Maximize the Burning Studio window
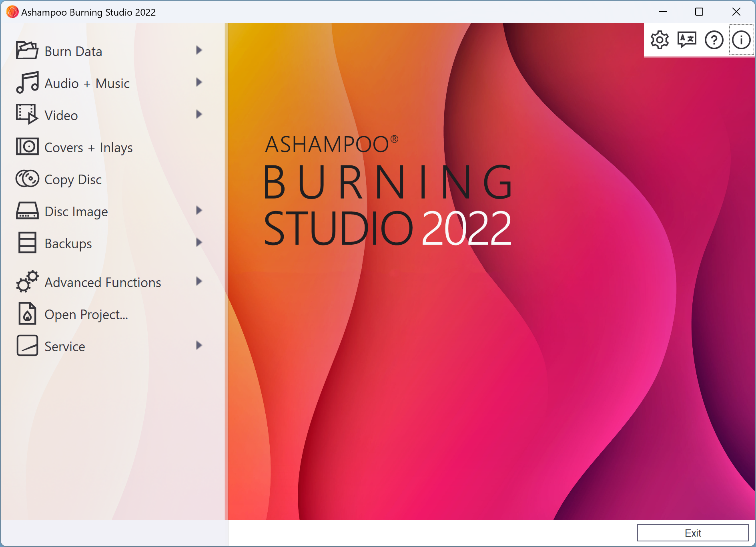The height and width of the screenshot is (547, 756). (x=699, y=12)
